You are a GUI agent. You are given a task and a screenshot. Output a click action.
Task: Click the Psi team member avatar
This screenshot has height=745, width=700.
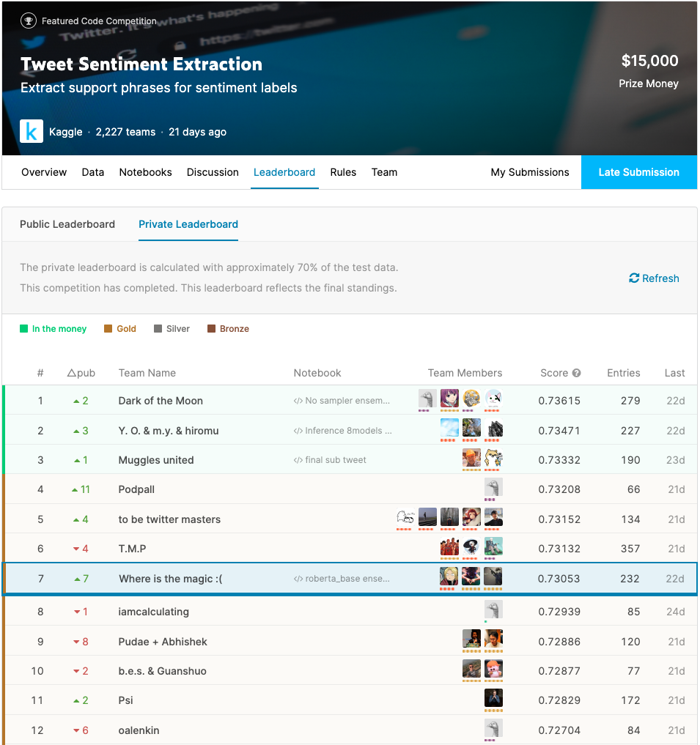493,700
